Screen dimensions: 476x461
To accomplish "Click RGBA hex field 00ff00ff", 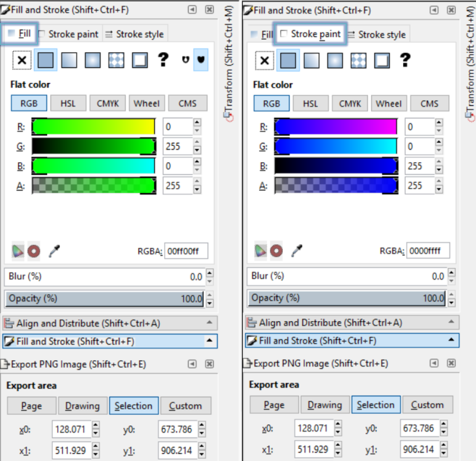I will [x=186, y=251].
